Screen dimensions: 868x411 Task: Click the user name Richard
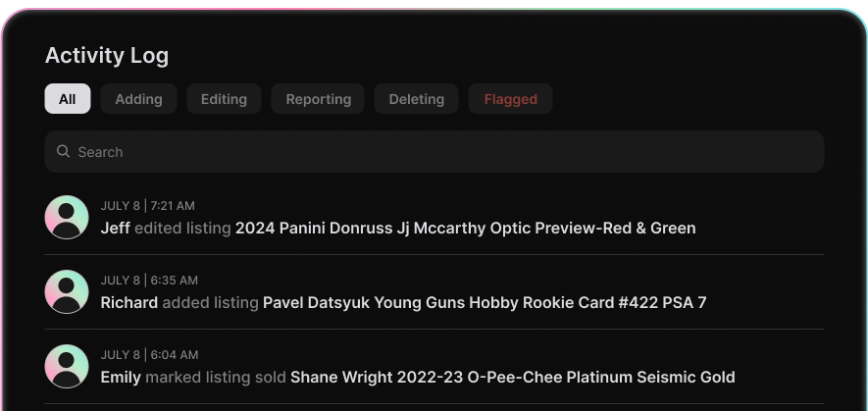[129, 303]
